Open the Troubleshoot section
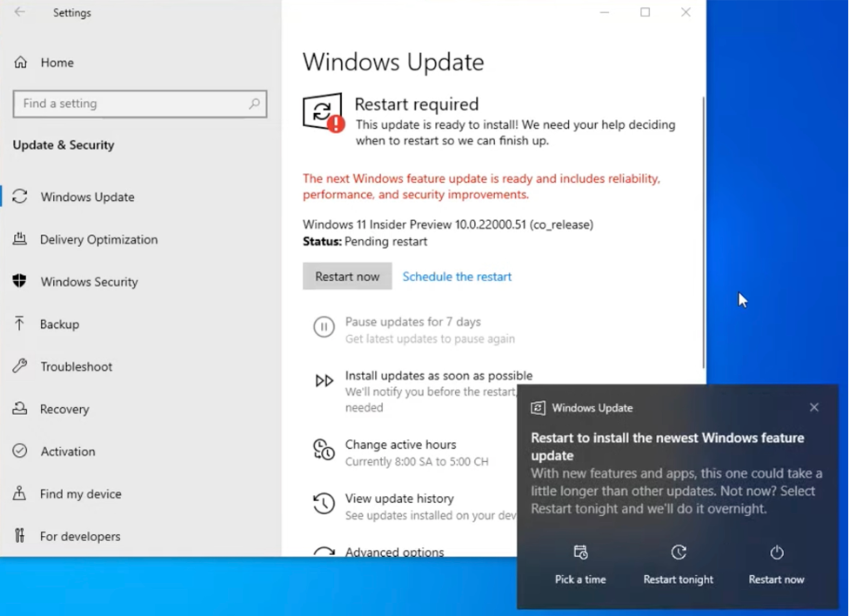 tap(76, 366)
